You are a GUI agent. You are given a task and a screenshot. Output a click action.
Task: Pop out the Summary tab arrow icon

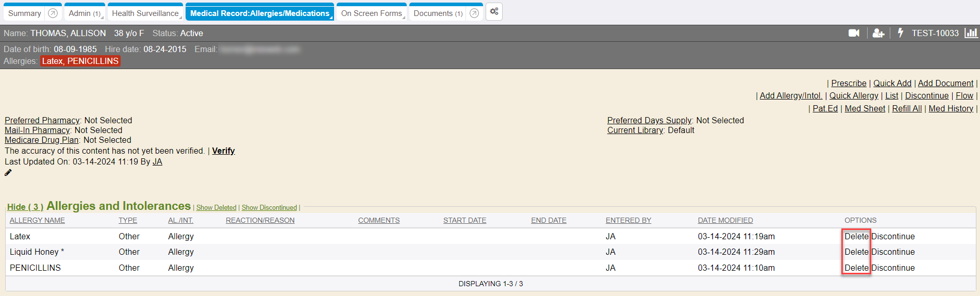point(53,13)
